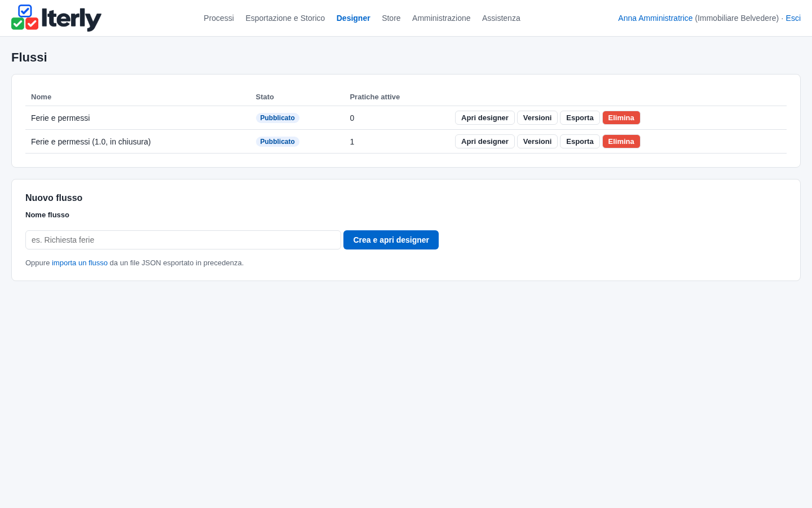The width and height of the screenshot is (812, 508).
Task: View Versioni of Ferie e permessi
Action: (x=537, y=118)
